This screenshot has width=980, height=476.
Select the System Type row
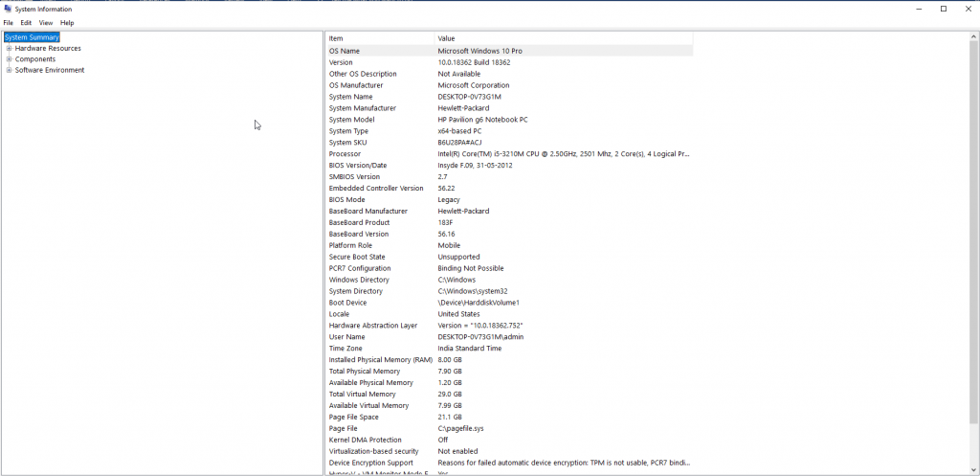coord(509,131)
